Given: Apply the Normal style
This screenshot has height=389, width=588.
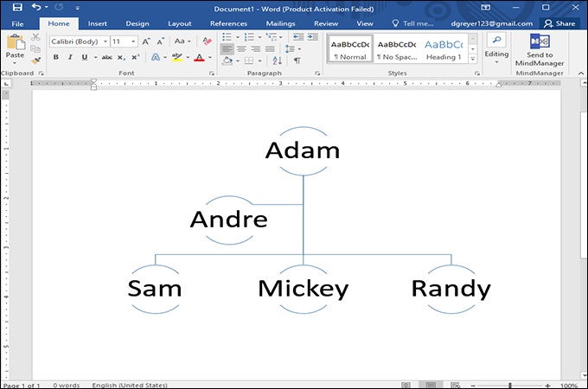Looking at the screenshot, I should click(x=350, y=49).
